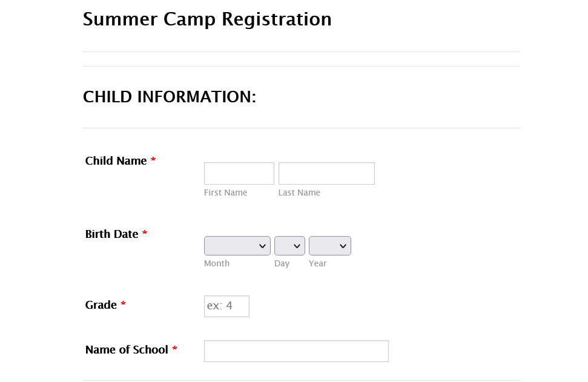This screenshot has width=588, height=382.
Task: Click the red asterisk beside Birth Date
Action: pyautogui.click(x=145, y=234)
